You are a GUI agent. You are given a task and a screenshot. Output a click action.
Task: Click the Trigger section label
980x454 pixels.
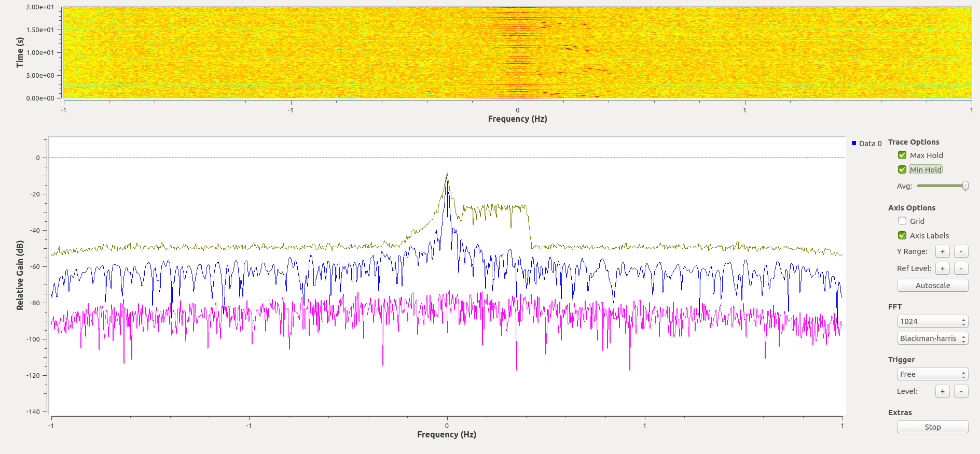pos(901,360)
